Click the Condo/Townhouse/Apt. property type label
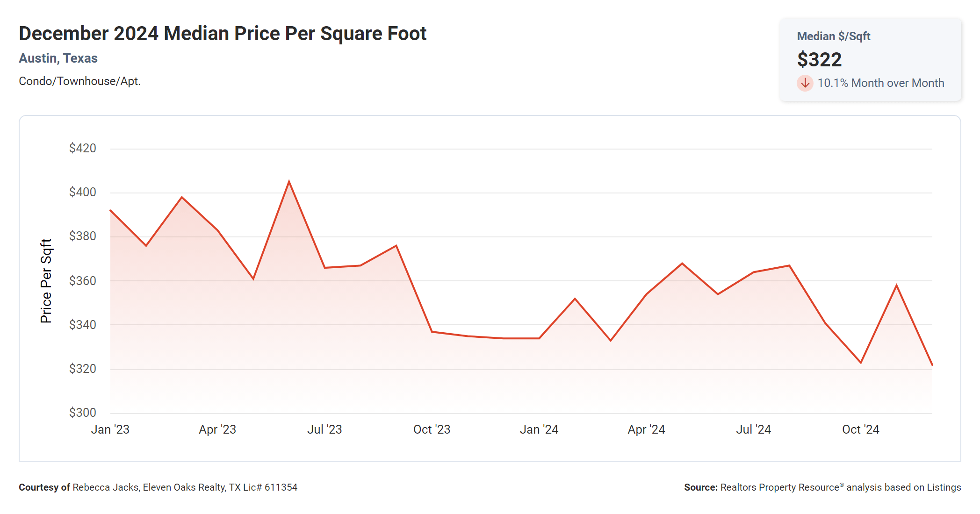 pyautogui.click(x=79, y=81)
